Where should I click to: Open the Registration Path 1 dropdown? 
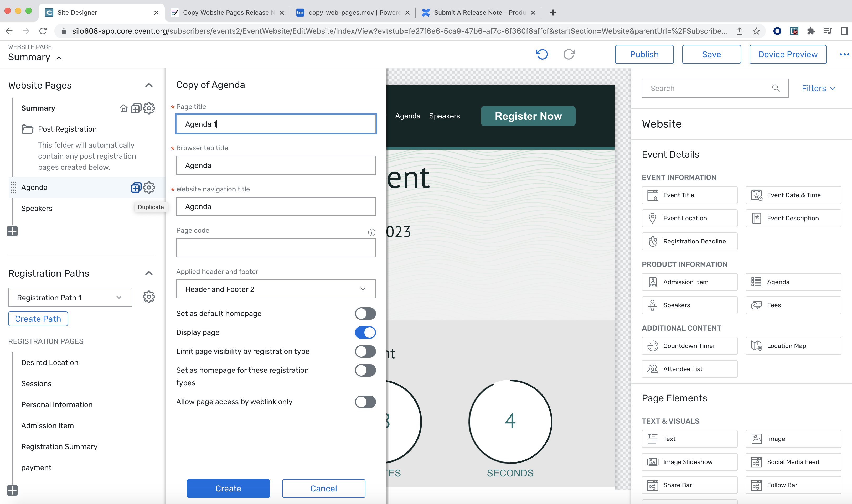point(70,298)
